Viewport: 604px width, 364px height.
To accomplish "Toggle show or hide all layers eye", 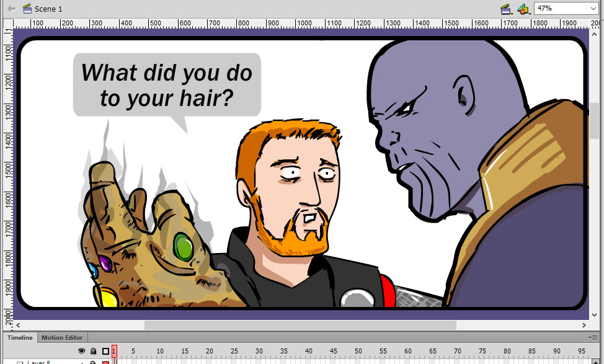I will click(x=81, y=351).
